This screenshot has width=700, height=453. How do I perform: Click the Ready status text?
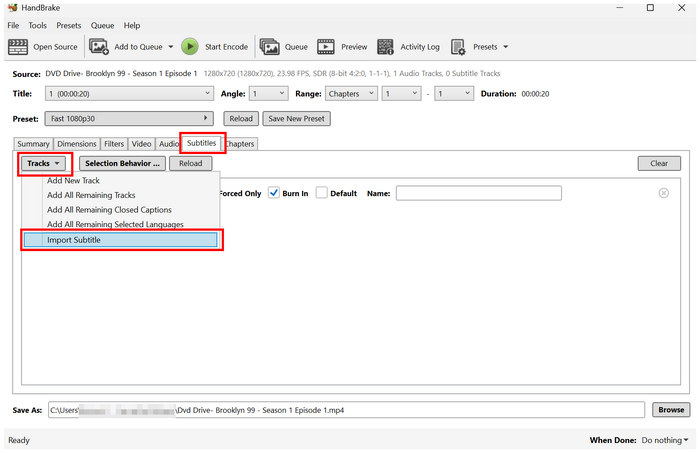point(19,440)
